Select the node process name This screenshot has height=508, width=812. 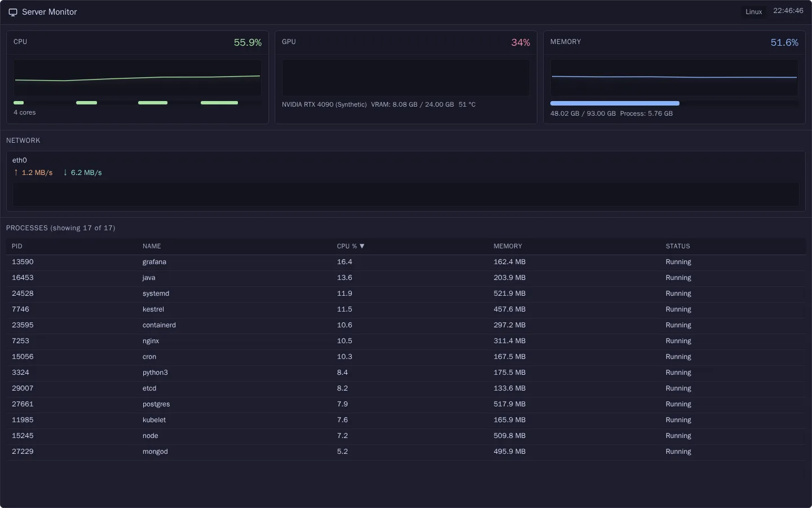tap(150, 436)
